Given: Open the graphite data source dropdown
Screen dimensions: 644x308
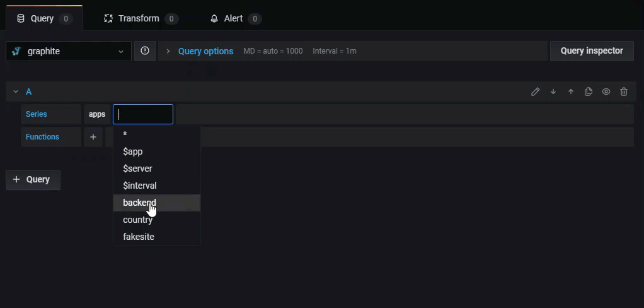Looking at the screenshot, I should (x=69, y=51).
